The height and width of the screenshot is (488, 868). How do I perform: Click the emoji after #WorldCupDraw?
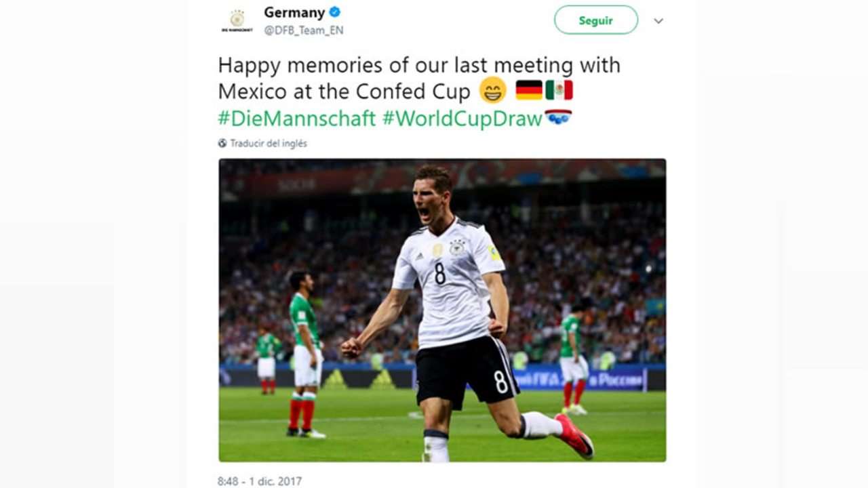(x=558, y=117)
